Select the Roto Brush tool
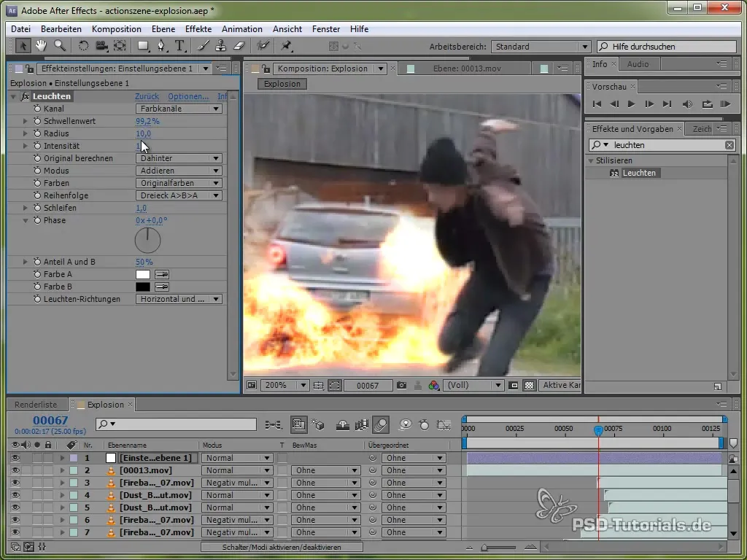Screen dimensions: 747x560 tap(263, 46)
